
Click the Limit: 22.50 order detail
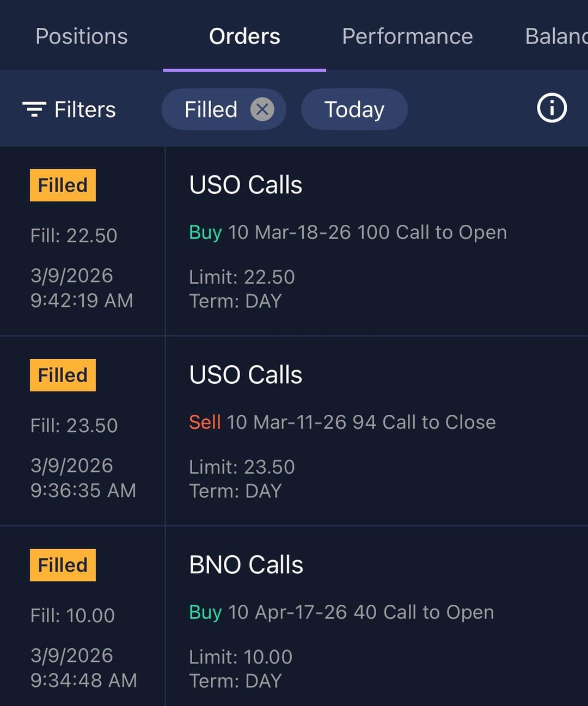242,277
